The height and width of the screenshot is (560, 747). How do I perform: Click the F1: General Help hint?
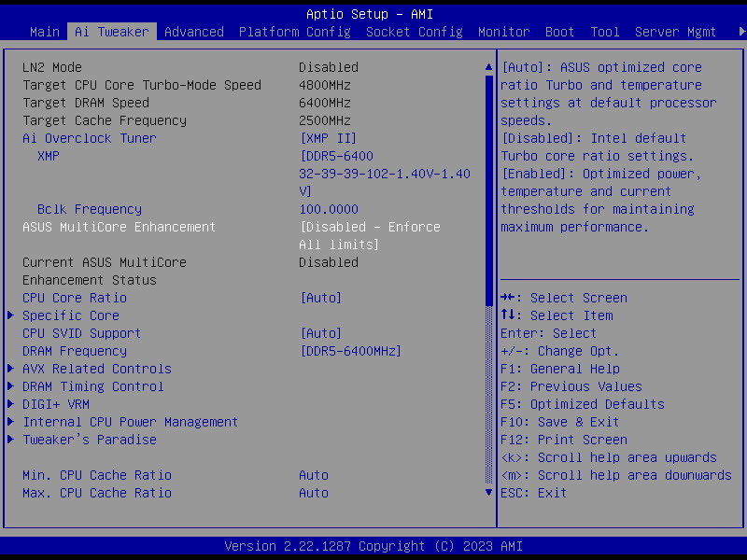(559, 369)
